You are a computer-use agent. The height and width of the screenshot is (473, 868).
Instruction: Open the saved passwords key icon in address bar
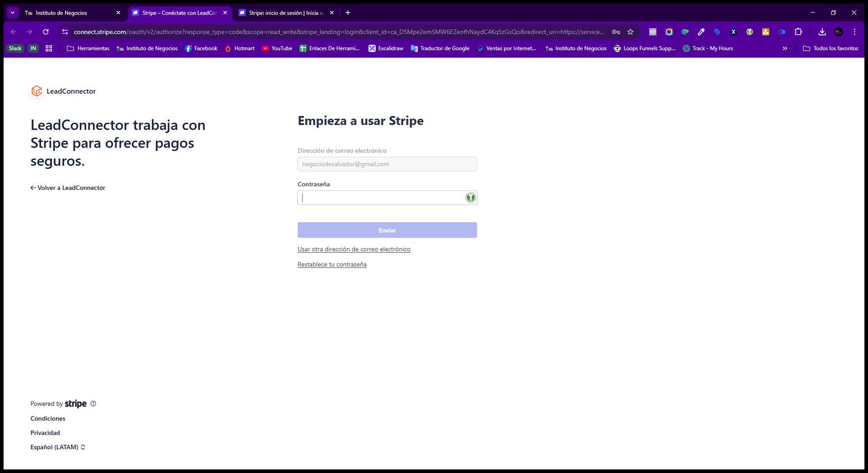coord(616,32)
